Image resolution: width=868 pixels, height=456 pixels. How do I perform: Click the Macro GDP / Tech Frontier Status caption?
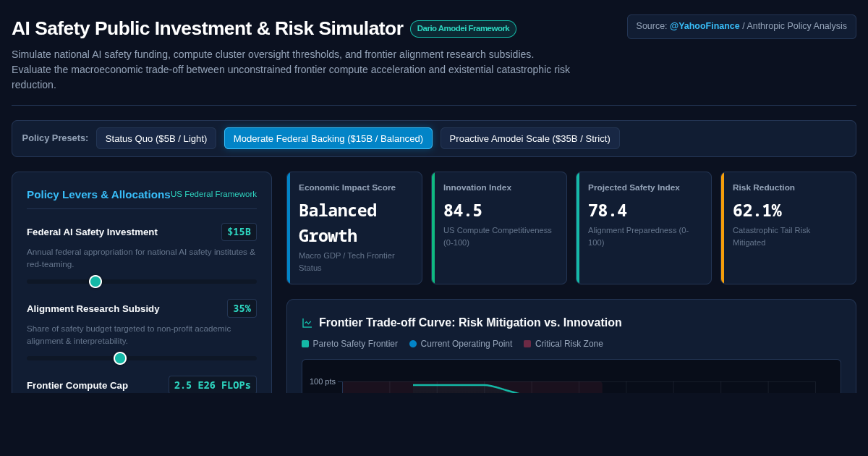click(x=347, y=261)
